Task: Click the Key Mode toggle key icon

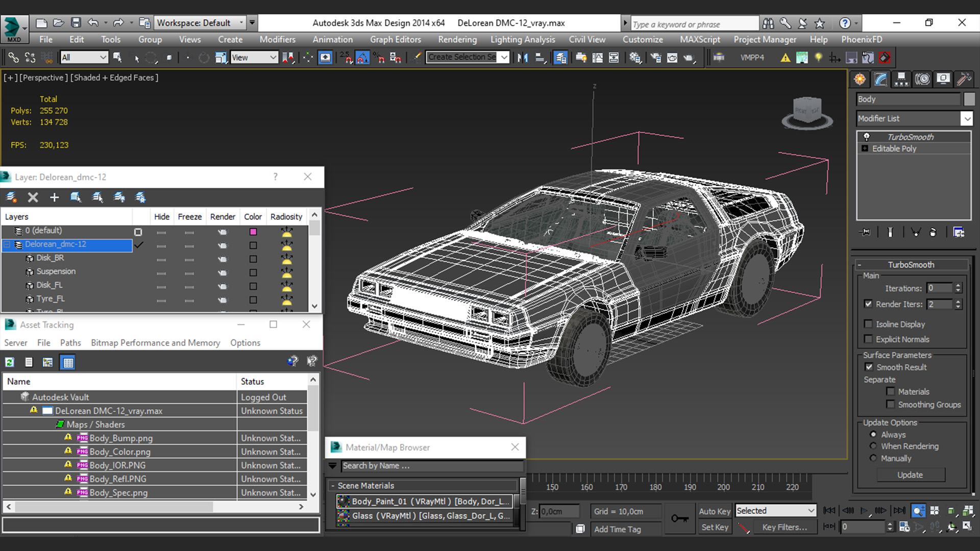Action: tap(679, 518)
